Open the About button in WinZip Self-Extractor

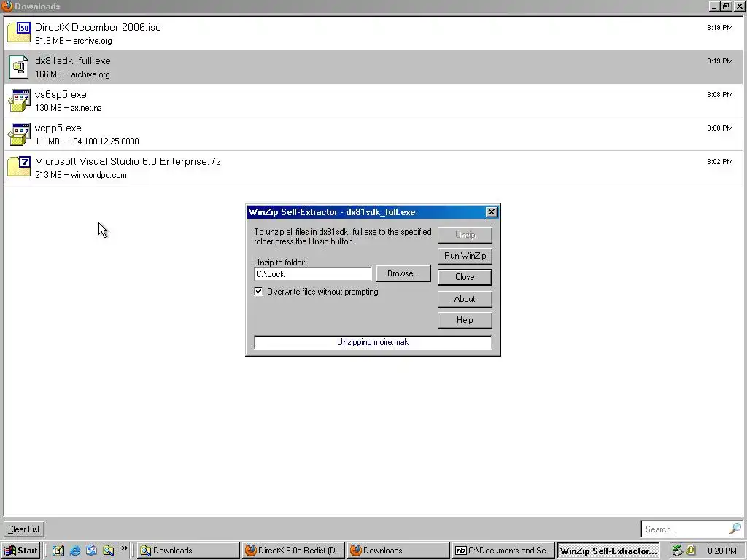point(465,298)
